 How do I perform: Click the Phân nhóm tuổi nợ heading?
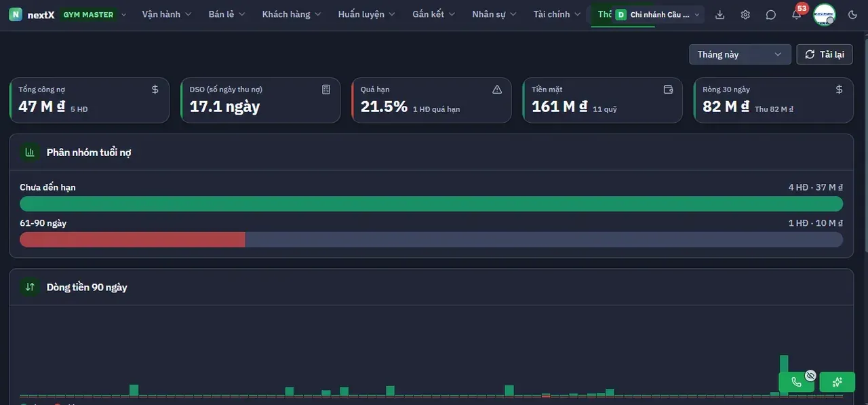coord(89,152)
